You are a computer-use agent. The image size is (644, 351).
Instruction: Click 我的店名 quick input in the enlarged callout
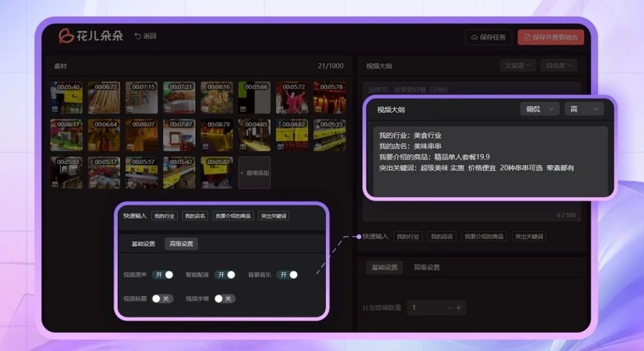(195, 216)
